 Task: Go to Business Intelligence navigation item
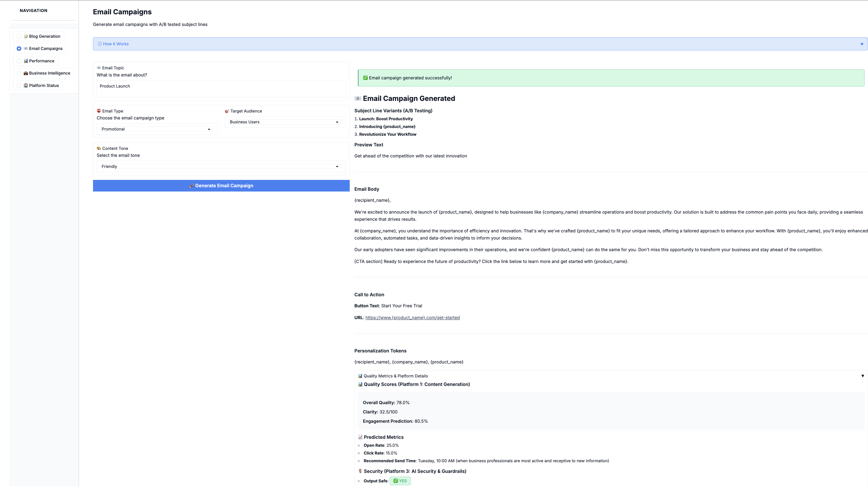[x=49, y=73]
